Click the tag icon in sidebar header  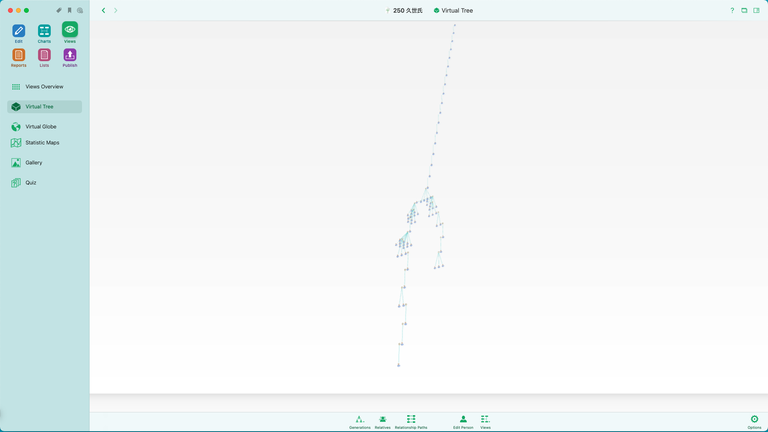tap(59, 10)
